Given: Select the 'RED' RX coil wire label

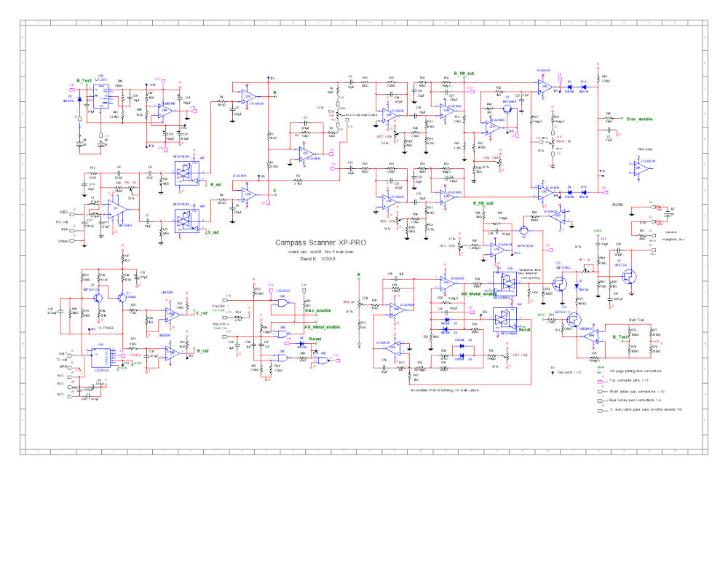Looking at the screenshot, I should tap(64, 212).
